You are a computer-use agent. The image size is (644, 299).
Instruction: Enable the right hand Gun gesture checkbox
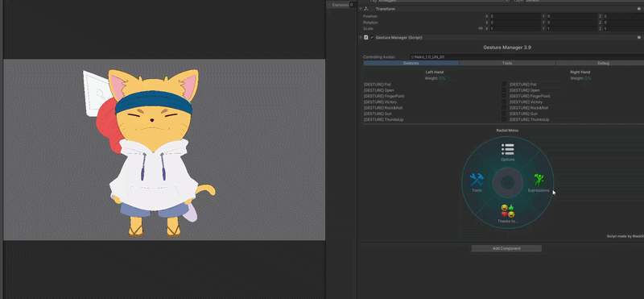(x=504, y=114)
